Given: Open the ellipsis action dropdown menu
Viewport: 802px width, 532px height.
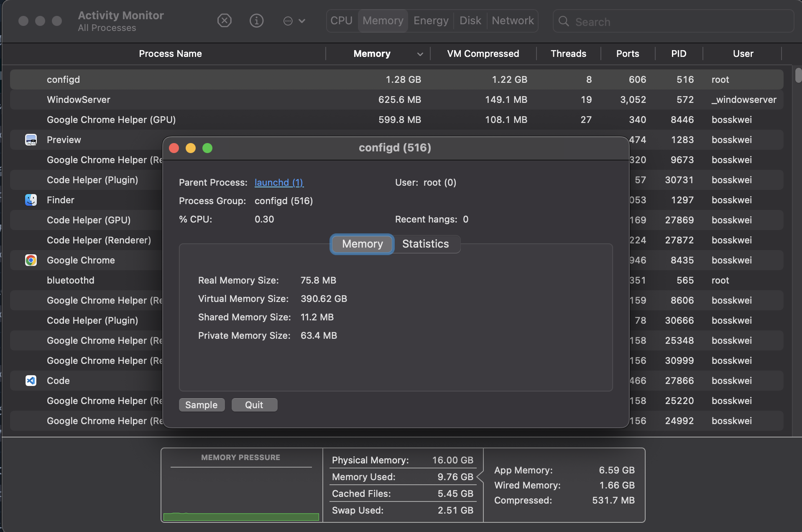Looking at the screenshot, I should point(294,21).
